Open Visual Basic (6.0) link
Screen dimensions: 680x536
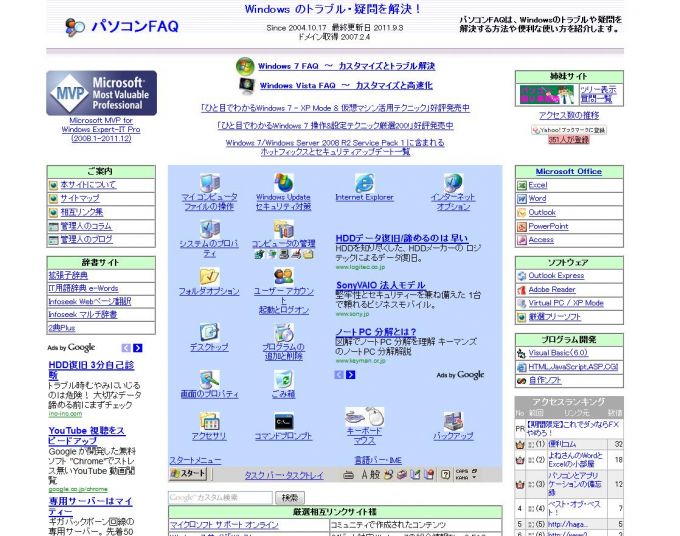point(558,353)
